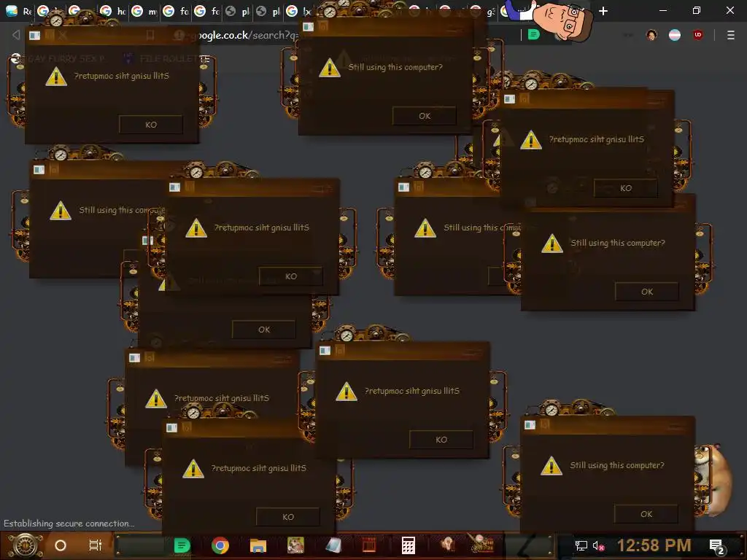Open the uBlock Origin extension icon
Screen dimensions: 747x560
(x=698, y=35)
